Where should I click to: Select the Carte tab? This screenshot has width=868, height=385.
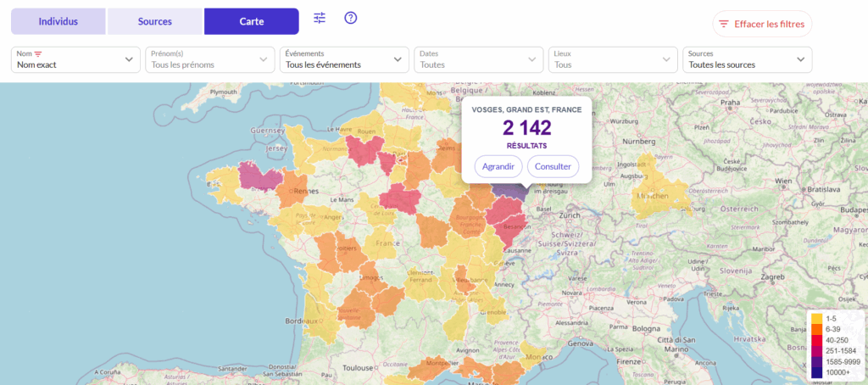click(251, 21)
